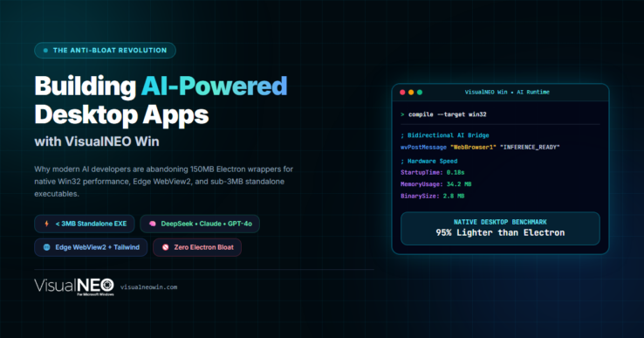Click the 'wvPostMessage' keyword
The image size is (644, 338).
coord(423,147)
